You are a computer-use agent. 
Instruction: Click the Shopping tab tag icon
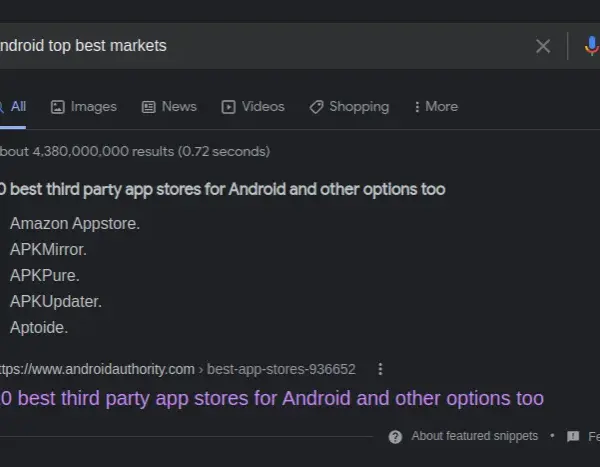(316, 107)
